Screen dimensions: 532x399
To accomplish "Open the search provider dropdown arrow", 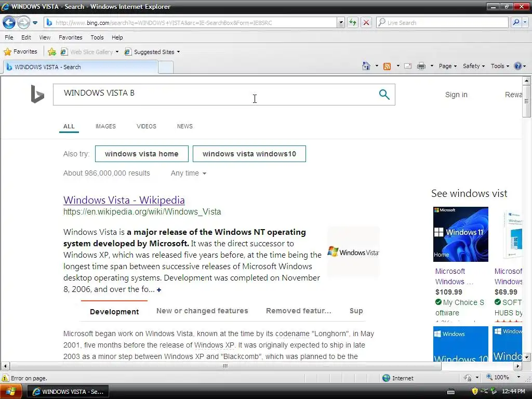I will (525, 23).
